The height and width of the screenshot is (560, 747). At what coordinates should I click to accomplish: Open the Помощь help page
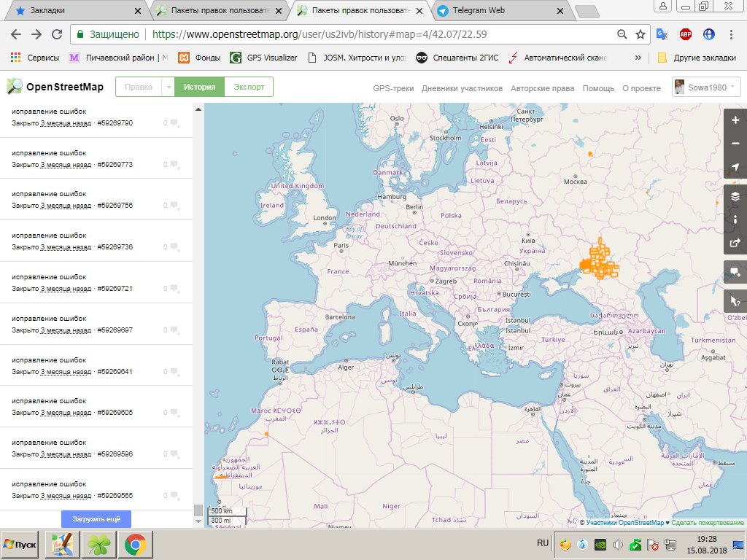click(598, 88)
